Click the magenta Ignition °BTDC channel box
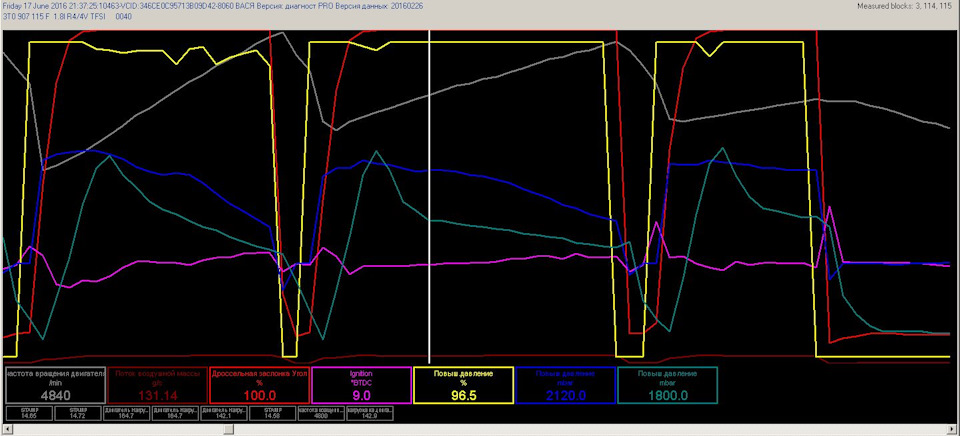The height and width of the screenshot is (436, 960). pos(361,384)
